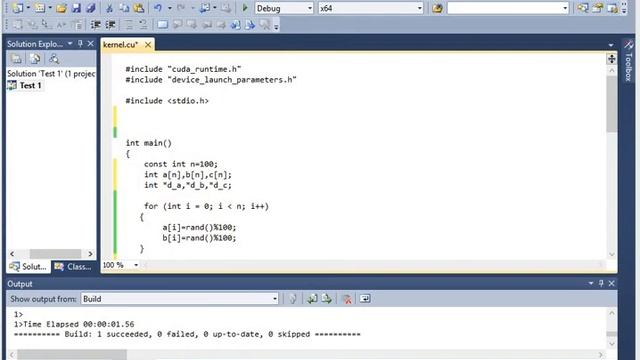640x360 pixels.
Task: Open the Find combo box dropdown
Action: coord(565,8)
